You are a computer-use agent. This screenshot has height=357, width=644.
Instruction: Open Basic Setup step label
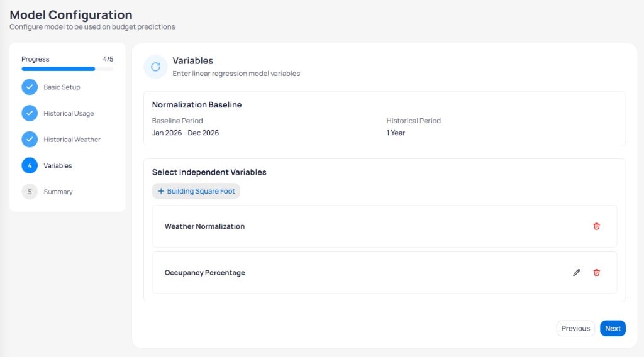click(x=62, y=87)
